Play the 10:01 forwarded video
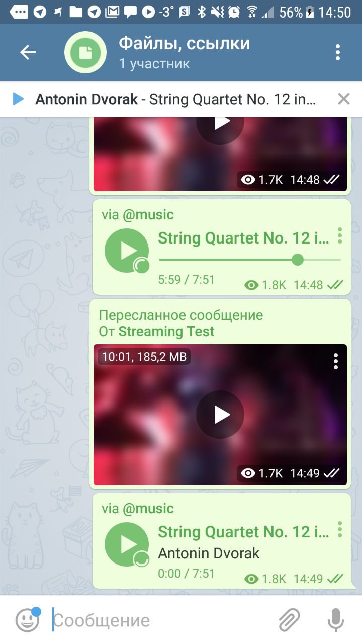This screenshot has height=644, width=362. coord(220,415)
